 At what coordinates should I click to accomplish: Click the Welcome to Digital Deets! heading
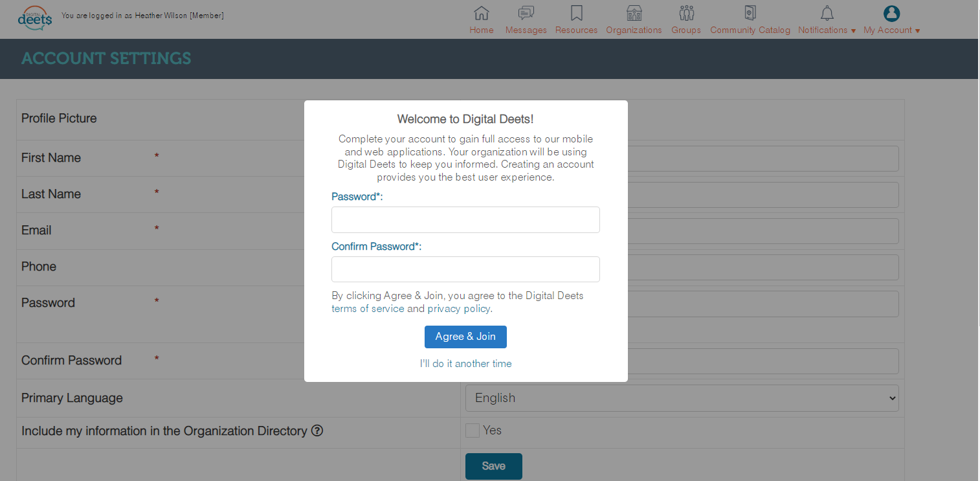(465, 119)
